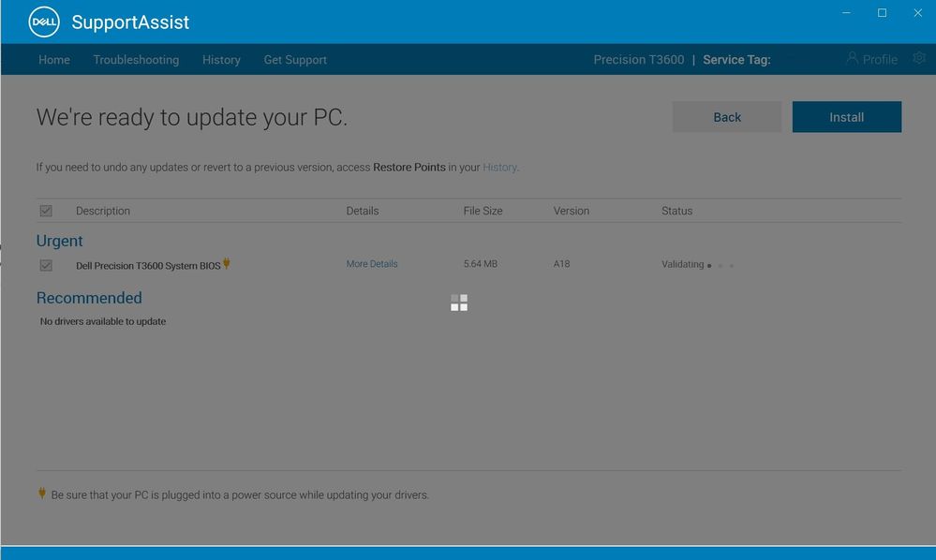Click the power plug icon in footer note
This screenshot has width=936, height=560.
tap(42, 493)
